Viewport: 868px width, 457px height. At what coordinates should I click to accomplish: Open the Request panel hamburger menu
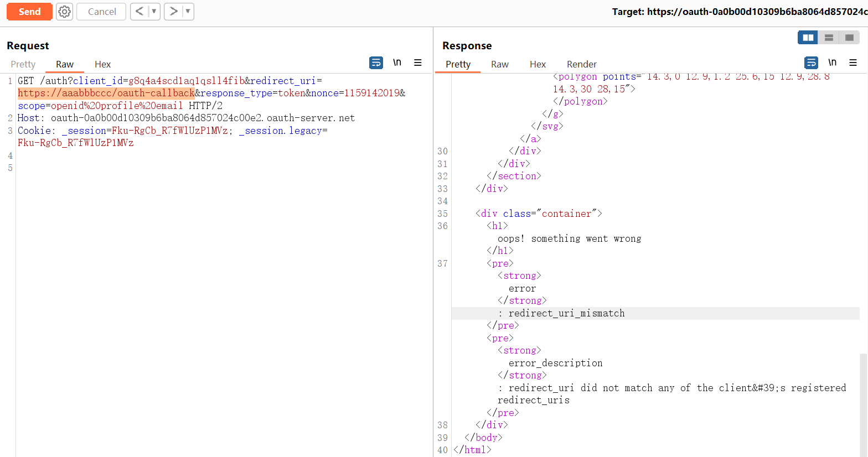pyautogui.click(x=418, y=63)
